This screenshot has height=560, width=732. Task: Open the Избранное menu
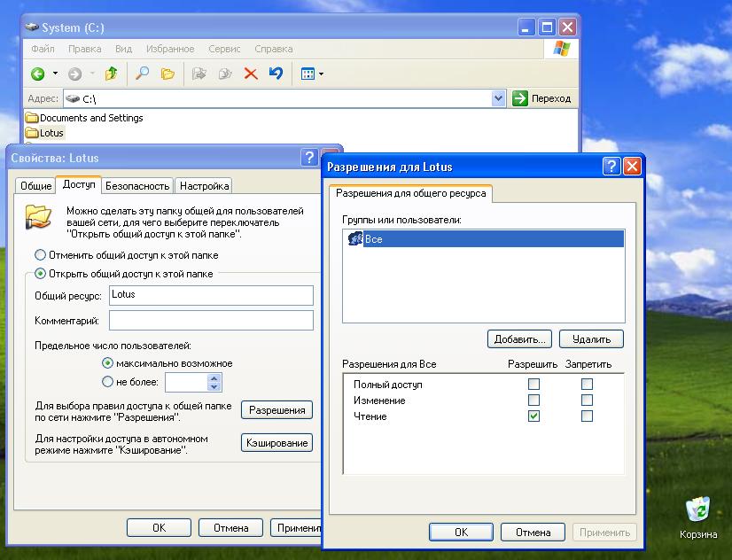170,49
